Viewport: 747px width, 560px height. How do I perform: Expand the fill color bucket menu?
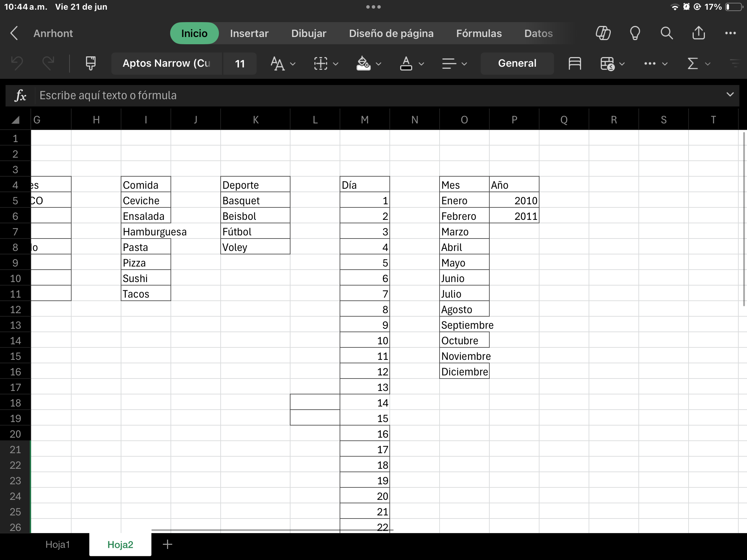click(378, 64)
